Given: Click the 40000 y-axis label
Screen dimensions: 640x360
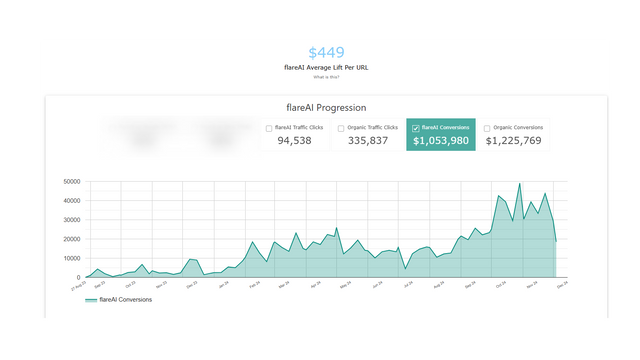Looking at the screenshot, I should click(x=72, y=201).
